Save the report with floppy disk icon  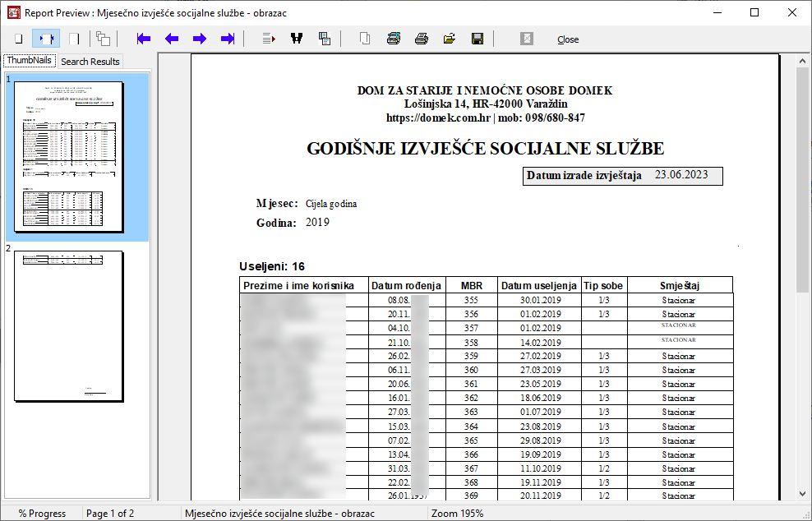[x=477, y=39]
